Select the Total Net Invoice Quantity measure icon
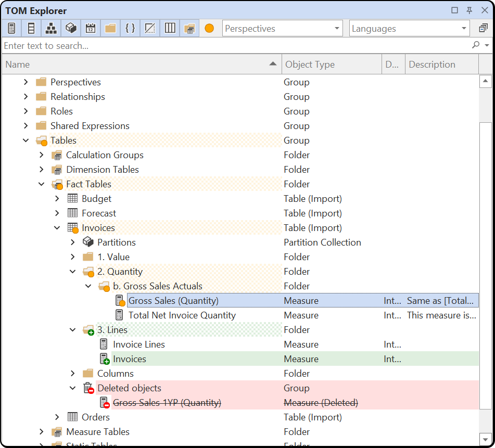This screenshot has height=448, width=495. coord(119,315)
